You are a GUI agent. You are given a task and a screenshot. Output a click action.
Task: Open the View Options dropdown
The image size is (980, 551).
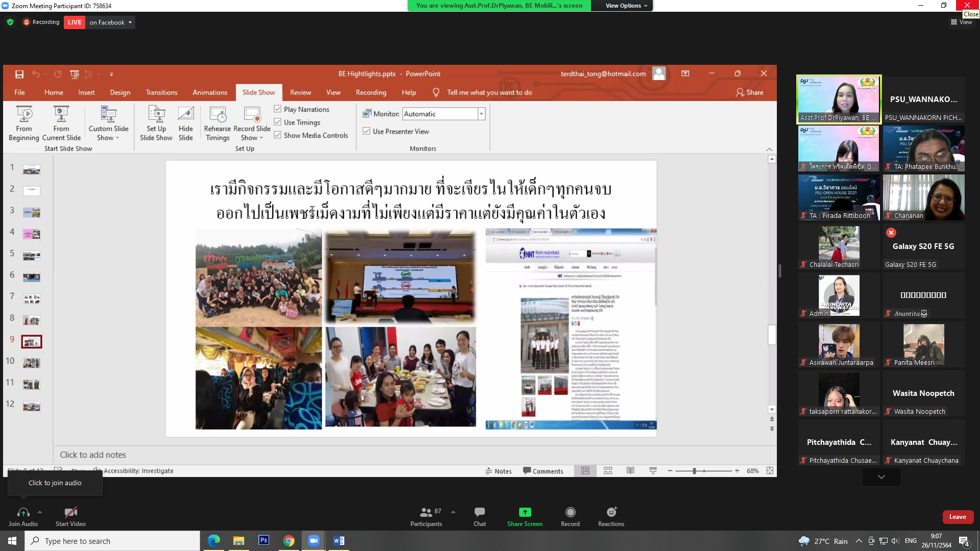click(x=626, y=6)
